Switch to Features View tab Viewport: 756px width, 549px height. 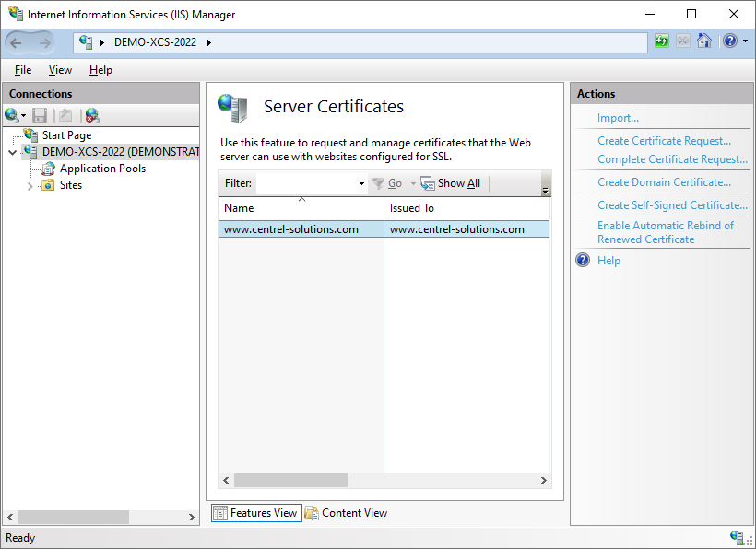coord(256,513)
